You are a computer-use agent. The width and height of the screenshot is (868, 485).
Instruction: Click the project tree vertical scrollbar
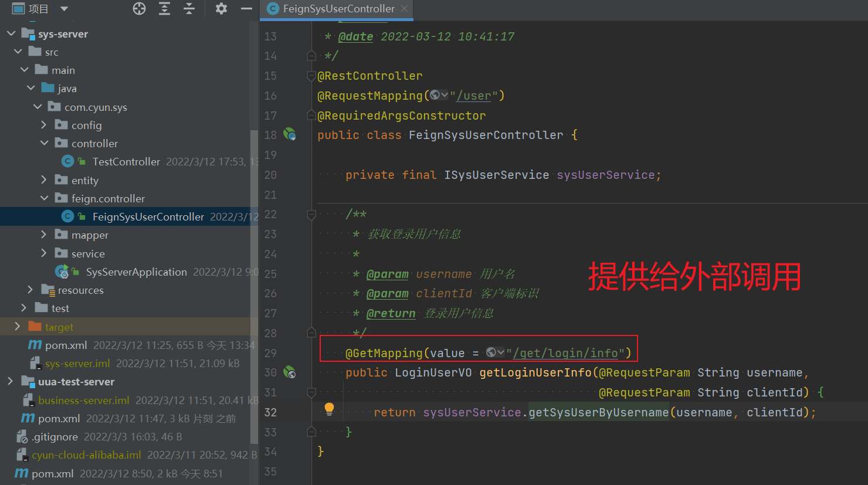point(255,287)
